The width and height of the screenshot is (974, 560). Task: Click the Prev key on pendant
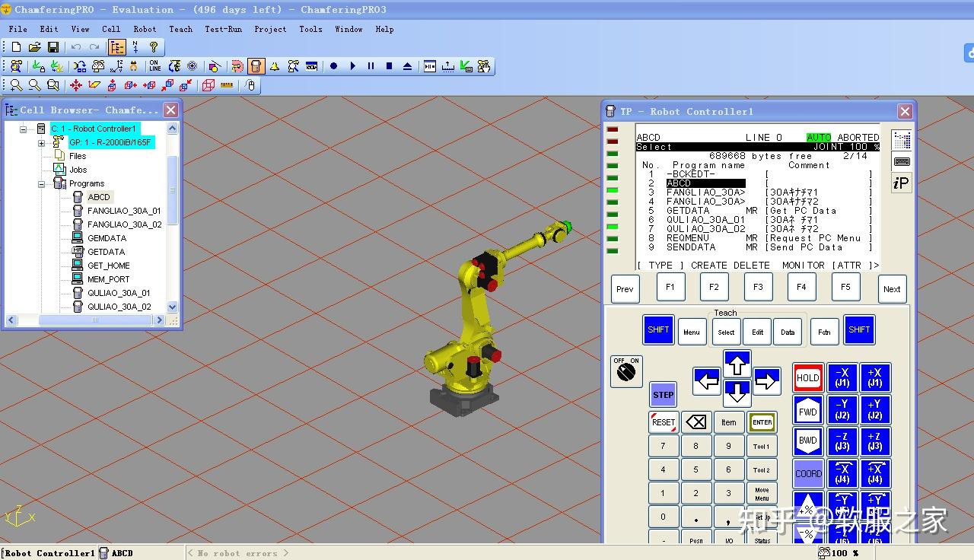pos(625,289)
